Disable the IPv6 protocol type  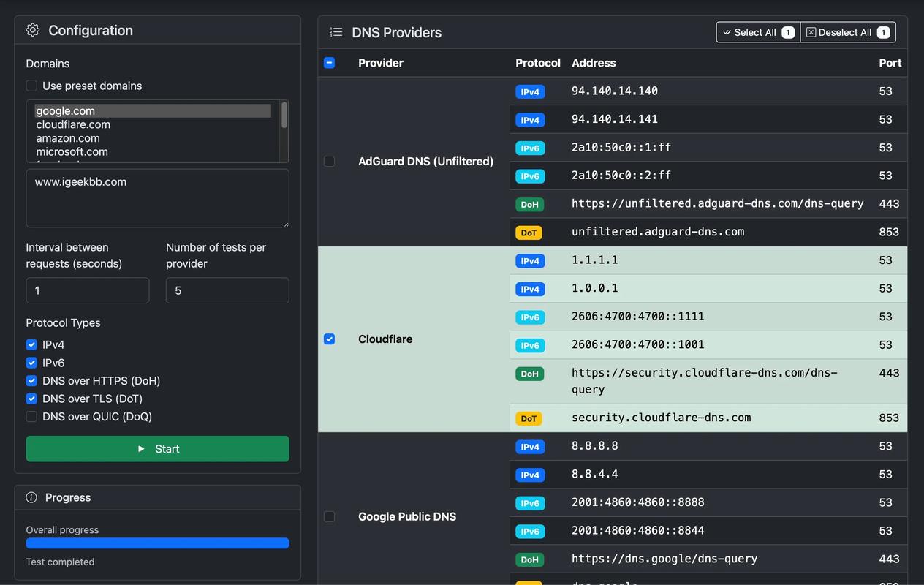pos(31,363)
